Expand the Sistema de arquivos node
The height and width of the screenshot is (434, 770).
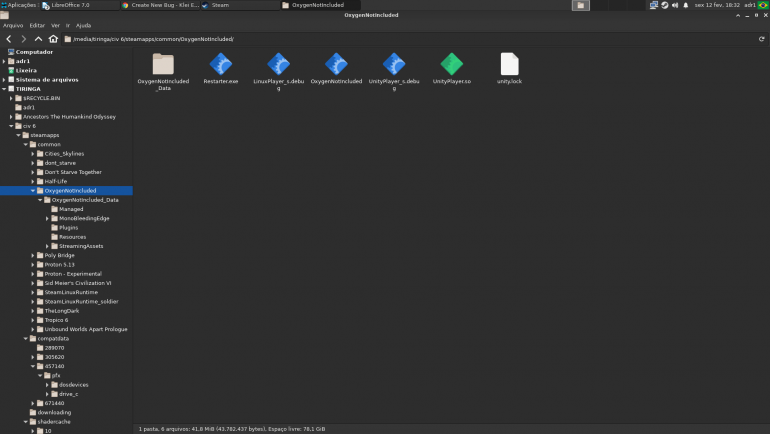[x=4, y=80]
